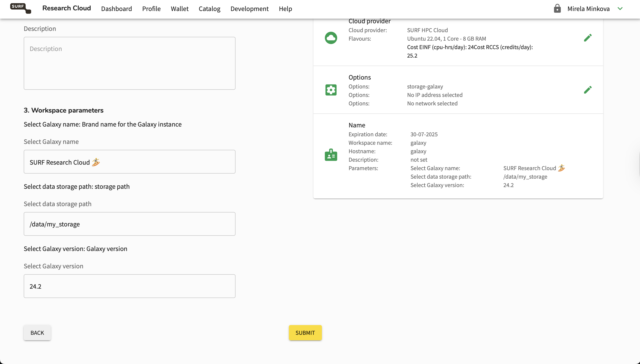Click the 'Select Galaxy version: Galaxy version' label
Viewport: 640px width, 364px height.
click(x=75, y=249)
